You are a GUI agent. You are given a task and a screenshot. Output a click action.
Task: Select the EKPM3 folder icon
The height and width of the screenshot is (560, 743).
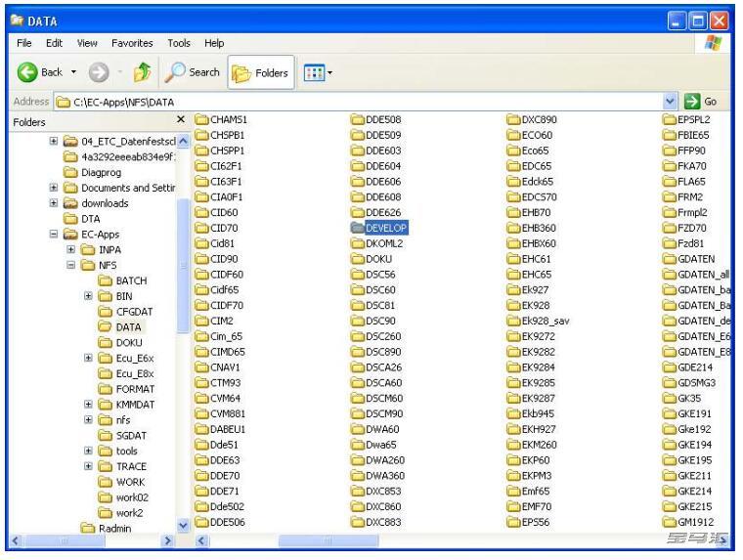[513, 475]
